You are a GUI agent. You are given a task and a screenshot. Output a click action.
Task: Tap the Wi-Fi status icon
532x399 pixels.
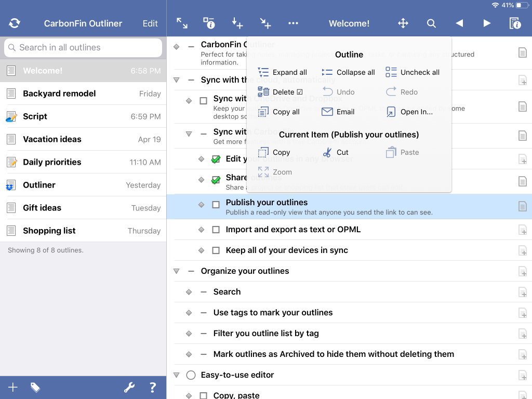point(495,5)
